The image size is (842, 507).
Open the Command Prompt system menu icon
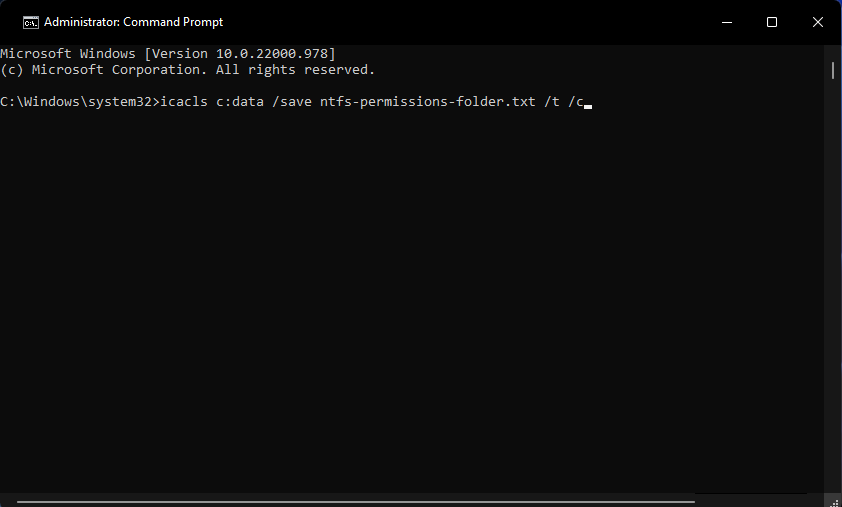tap(31, 22)
